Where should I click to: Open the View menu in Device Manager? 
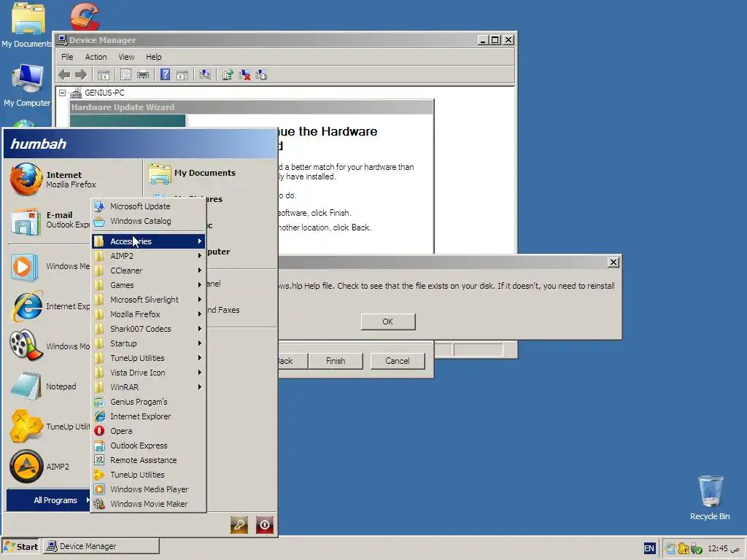pyautogui.click(x=126, y=57)
